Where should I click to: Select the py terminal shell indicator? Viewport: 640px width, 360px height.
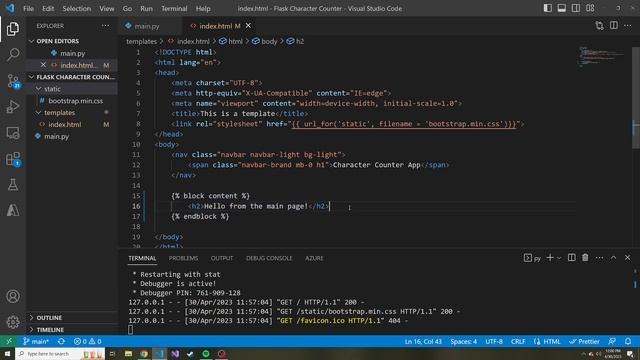[532, 258]
